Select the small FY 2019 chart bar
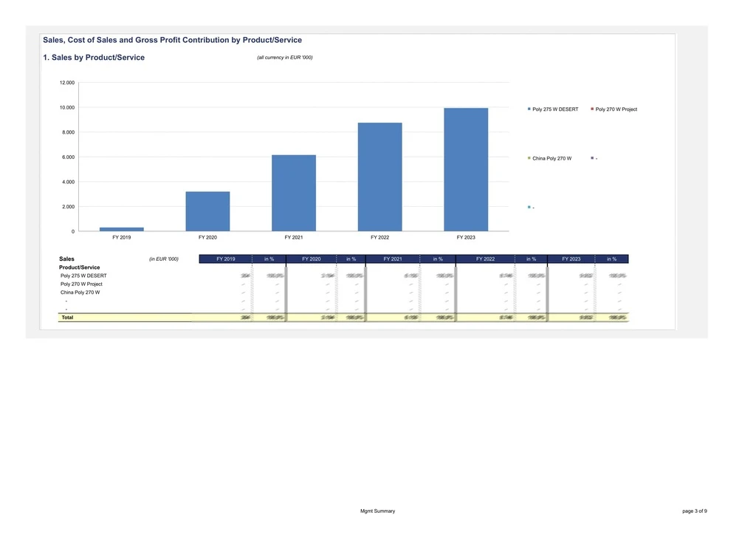This screenshot has width=756, height=535. tap(122, 229)
